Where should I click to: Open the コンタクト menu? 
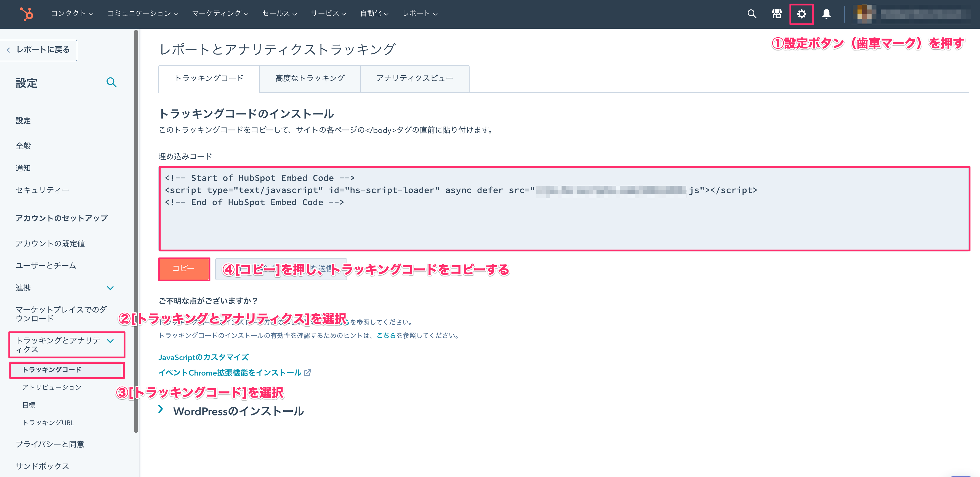click(x=72, y=14)
